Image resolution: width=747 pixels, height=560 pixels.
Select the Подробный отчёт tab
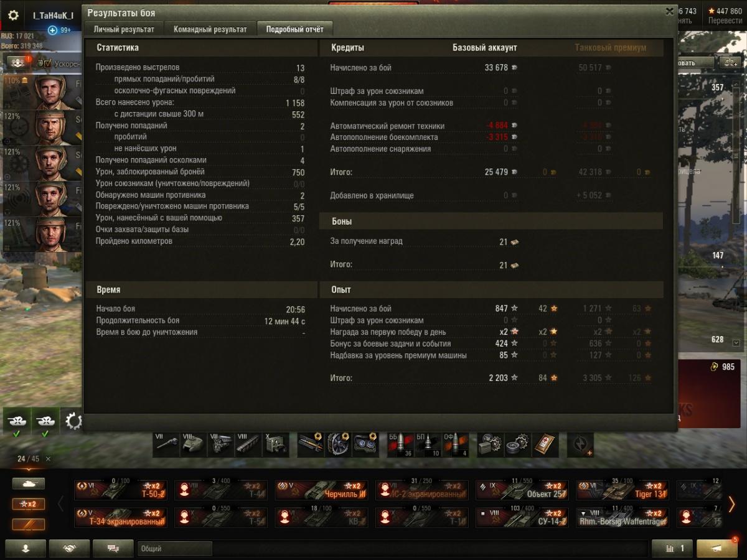[x=295, y=29]
